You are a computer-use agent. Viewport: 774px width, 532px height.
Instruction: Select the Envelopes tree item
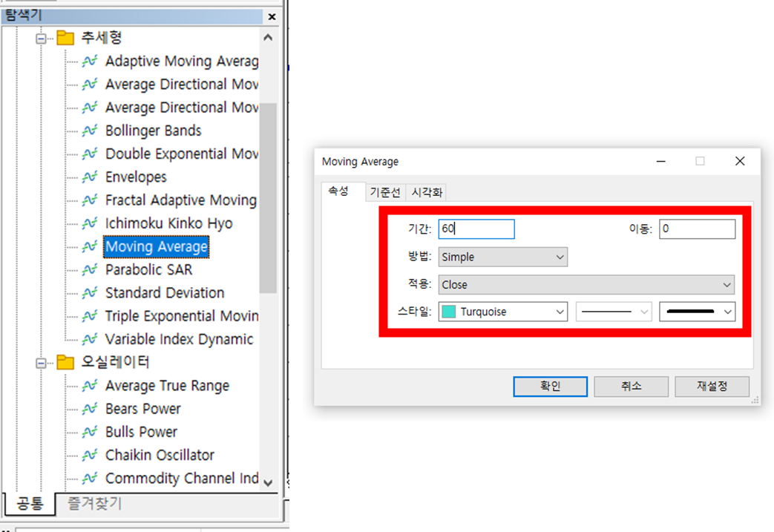(x=136, y=177)
